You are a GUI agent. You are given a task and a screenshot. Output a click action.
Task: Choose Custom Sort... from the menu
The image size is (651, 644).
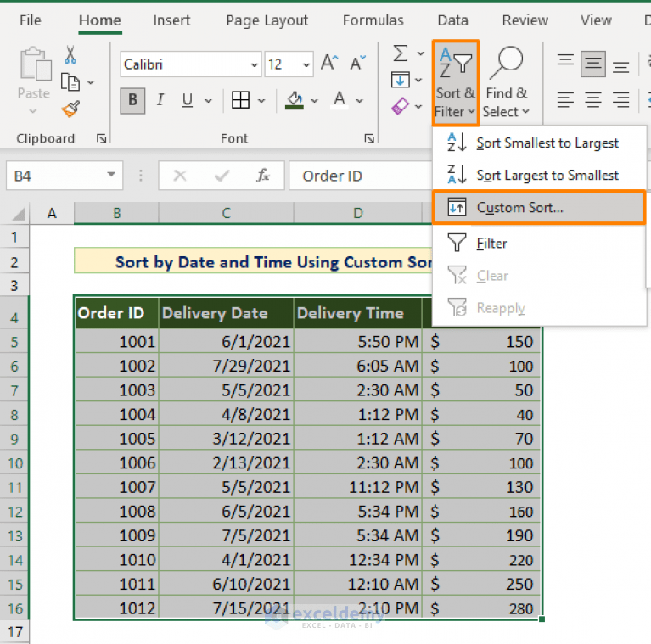(x=539, y=208)
